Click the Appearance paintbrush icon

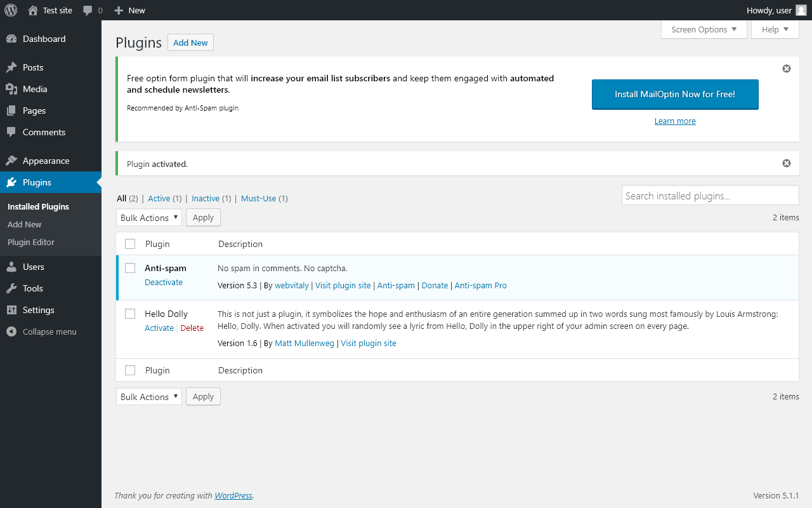[11, 161]
